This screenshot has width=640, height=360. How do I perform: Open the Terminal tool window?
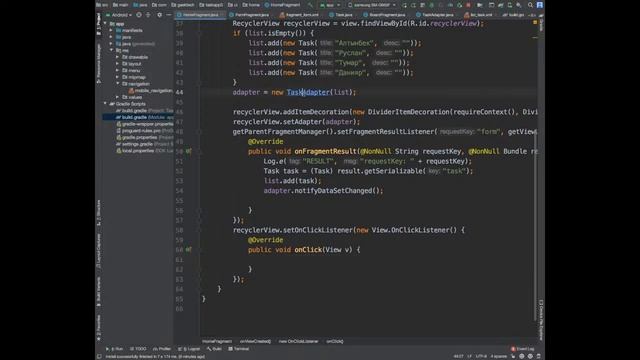[239, 349]
